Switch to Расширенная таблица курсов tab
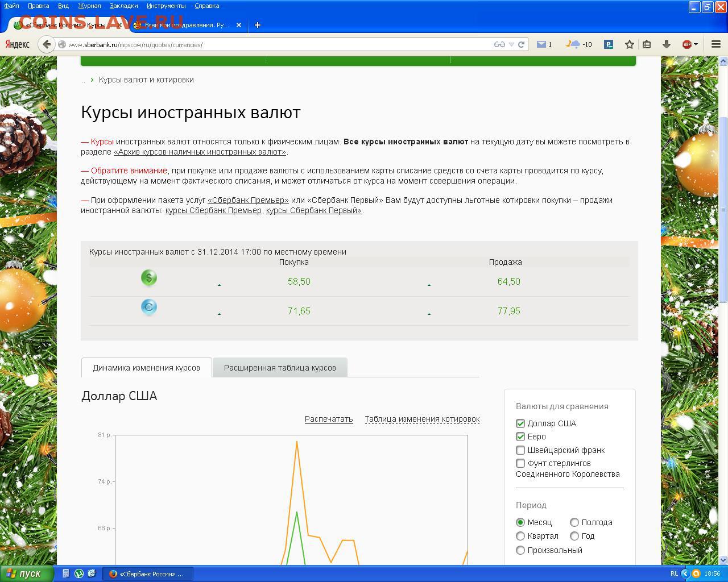 coord(280,368)
